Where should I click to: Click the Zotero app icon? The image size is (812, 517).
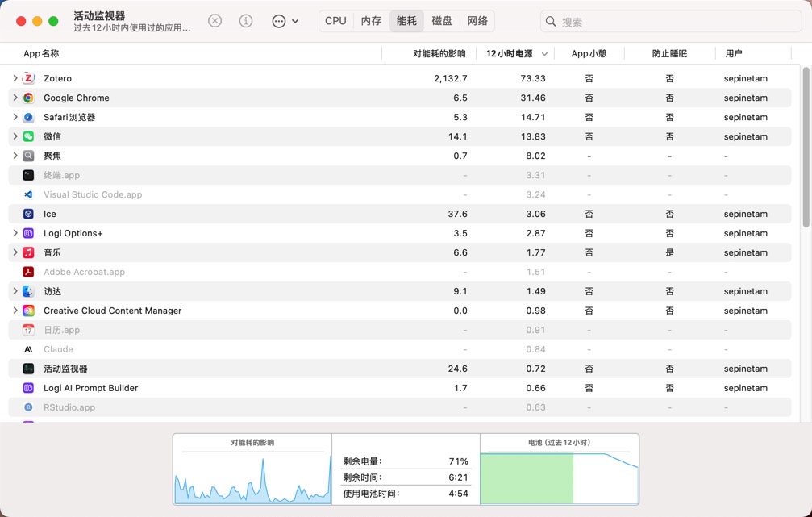tap(28, 78)
